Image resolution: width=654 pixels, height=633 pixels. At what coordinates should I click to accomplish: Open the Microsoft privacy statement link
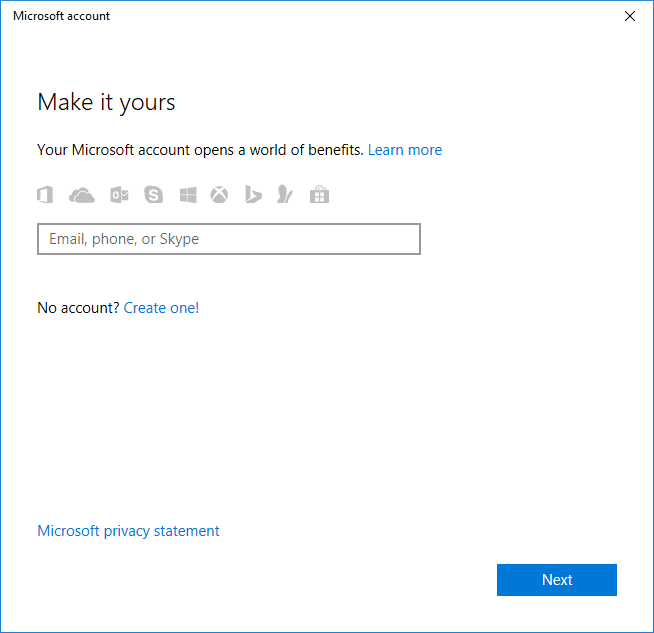point(128,531)
